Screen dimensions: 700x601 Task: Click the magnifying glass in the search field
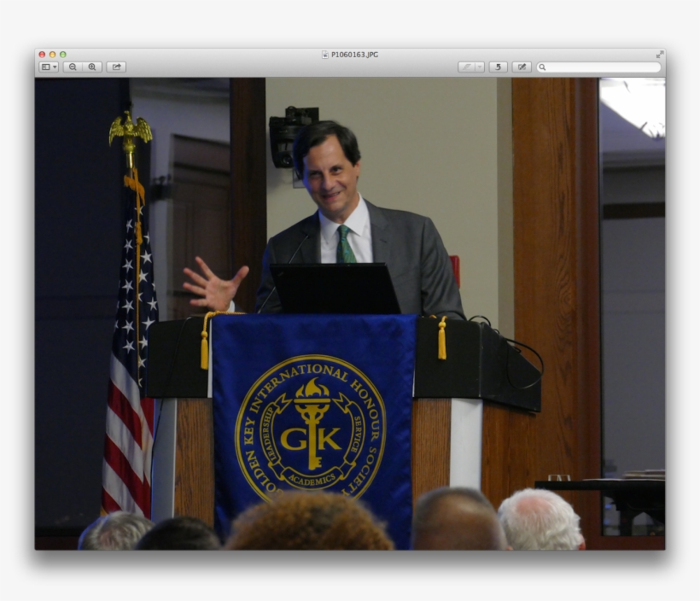tap(543, 67)
